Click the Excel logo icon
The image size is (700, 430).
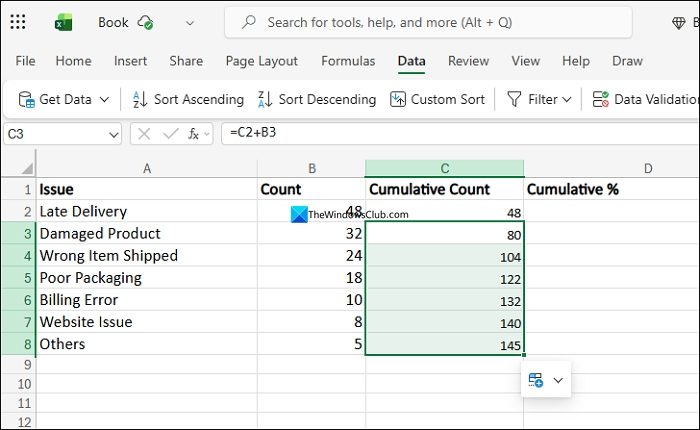click(63, 22)
